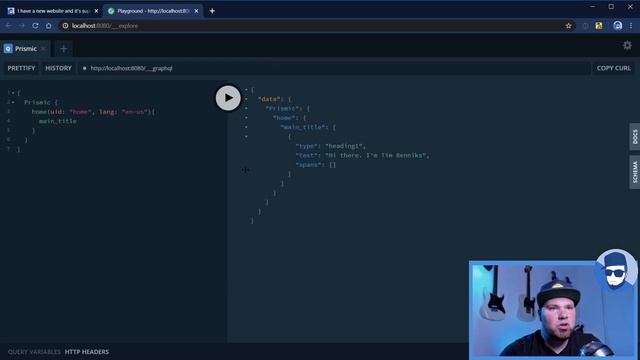Close the Playground browser tab
Screen dimensions: 640x360
[x=196, y=11]
